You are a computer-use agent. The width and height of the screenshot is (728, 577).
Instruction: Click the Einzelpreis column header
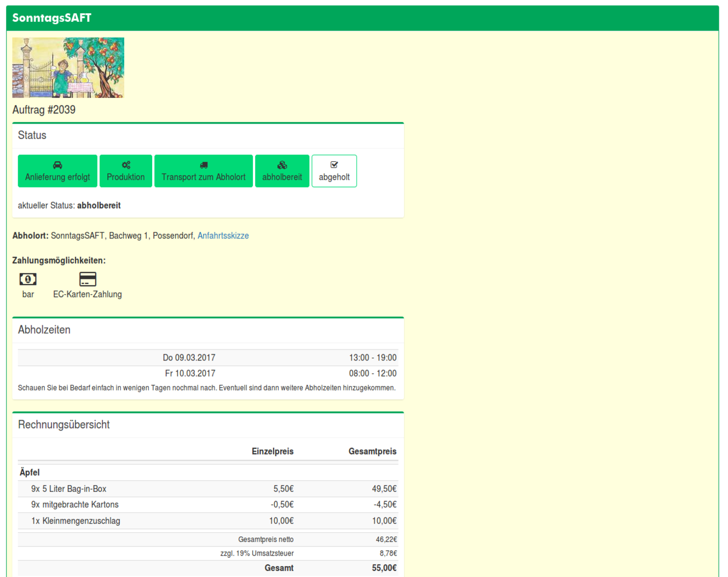point(273,452)
